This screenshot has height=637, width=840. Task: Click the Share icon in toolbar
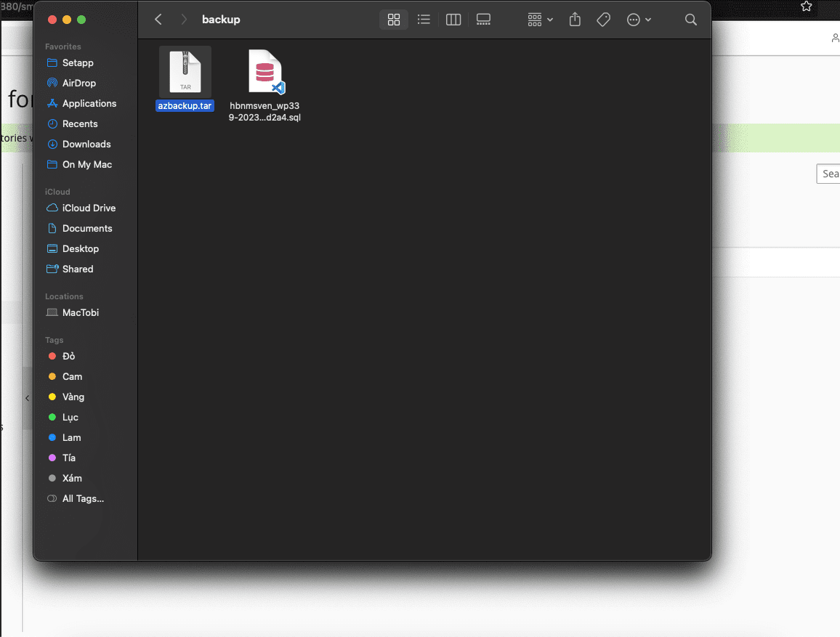pyautogui.click(x=575, y=20)
